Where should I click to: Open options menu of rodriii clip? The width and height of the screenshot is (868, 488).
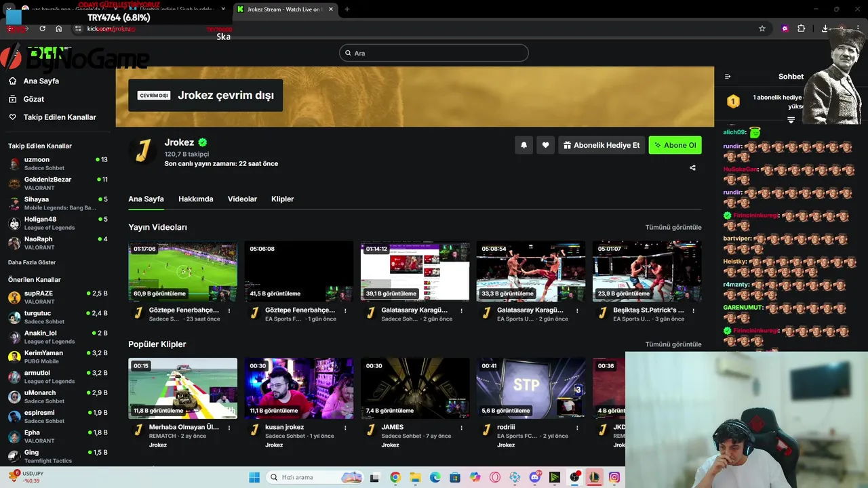[577, 428]
